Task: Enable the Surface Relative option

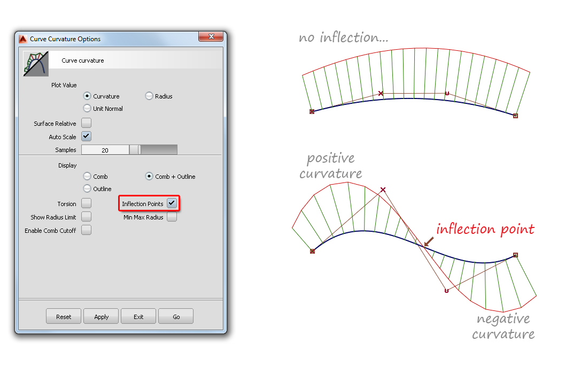Action: (86, 123)
